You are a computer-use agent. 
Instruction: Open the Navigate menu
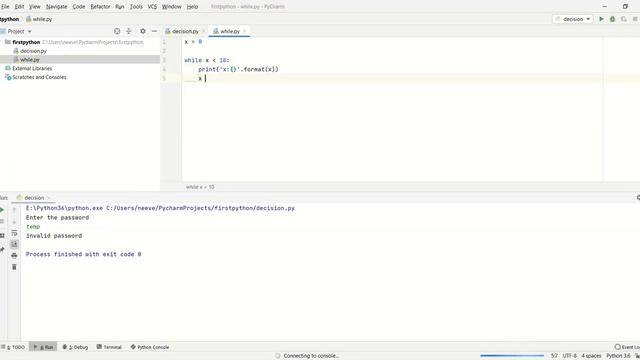pyautogui.click(x=56, y=7)
